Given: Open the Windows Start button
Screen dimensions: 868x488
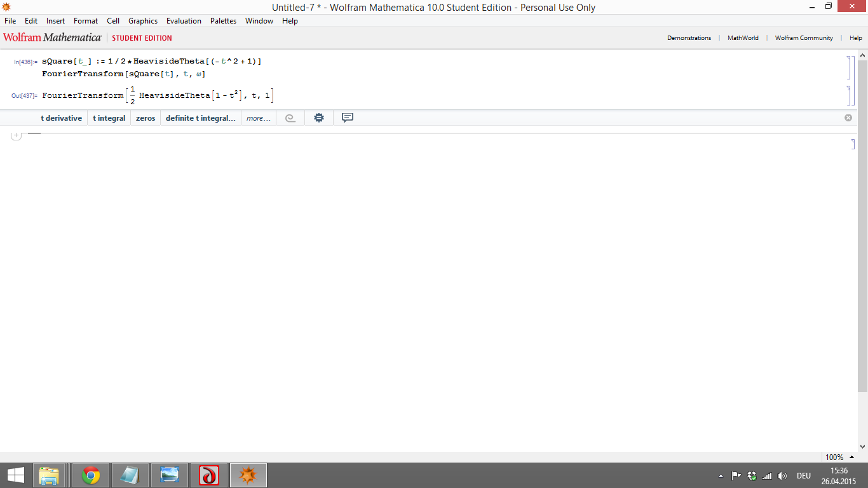Looking at the screenshot, I should [16, 475].
